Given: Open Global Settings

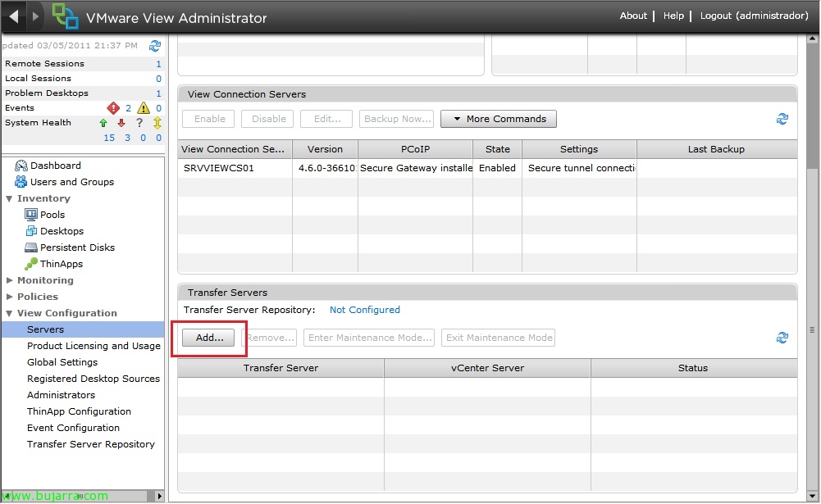Looking at the screenshot, I should (x=62, y=362).
